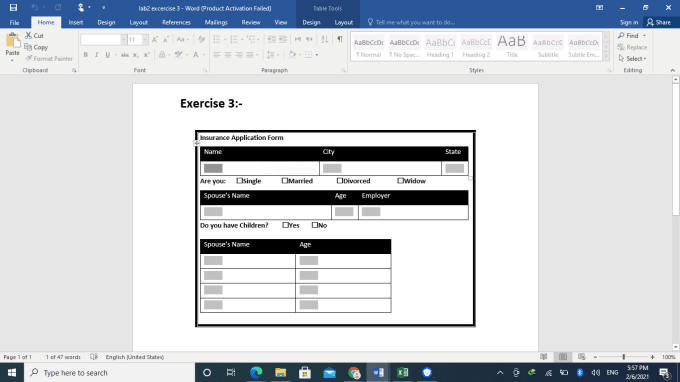Expand the Find options arrow

644,36
